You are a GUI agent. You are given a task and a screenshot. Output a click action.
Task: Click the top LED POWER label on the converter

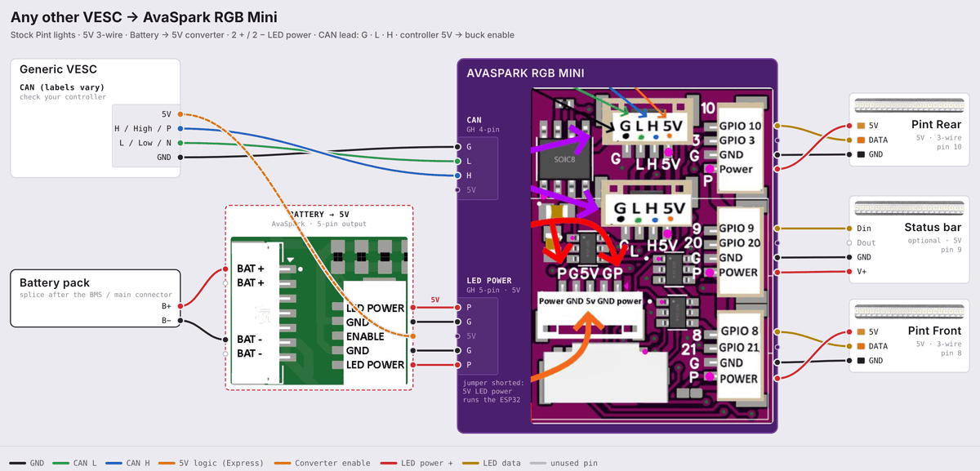tap(375, 309)
